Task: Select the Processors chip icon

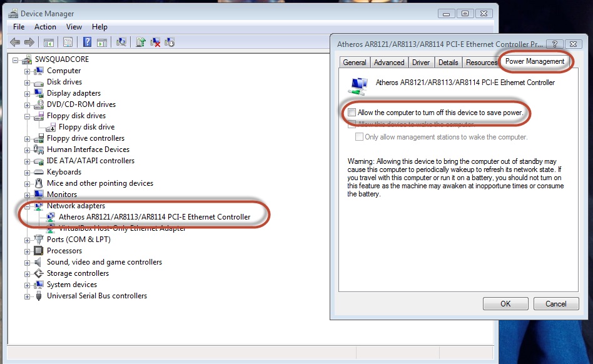Action: tap(39, 251)
